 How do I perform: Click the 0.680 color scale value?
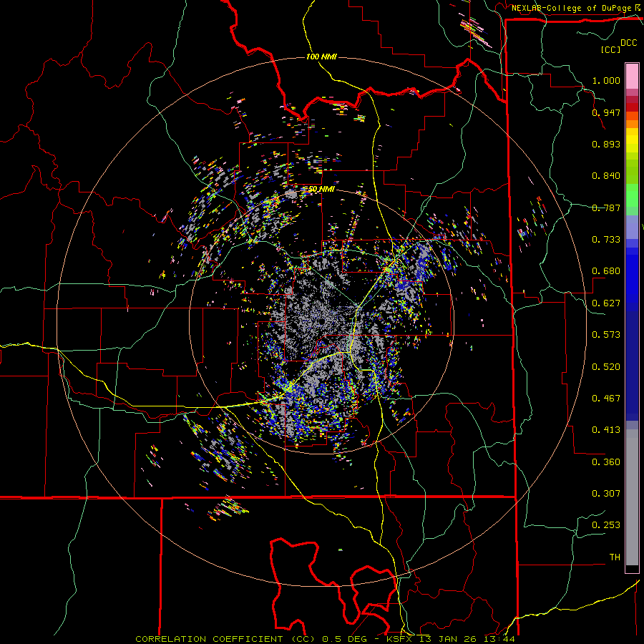(606, 270)
